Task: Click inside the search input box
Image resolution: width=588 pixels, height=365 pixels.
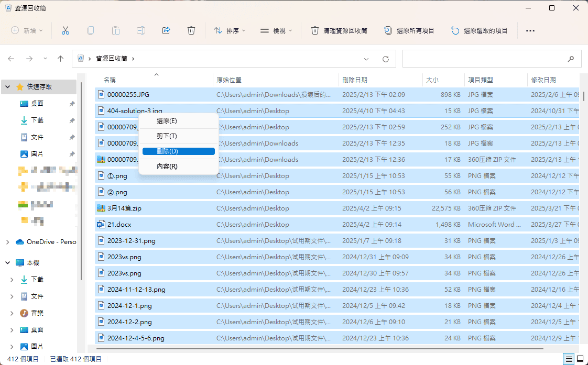Action: pyautogui.click(x=482, y=59)
